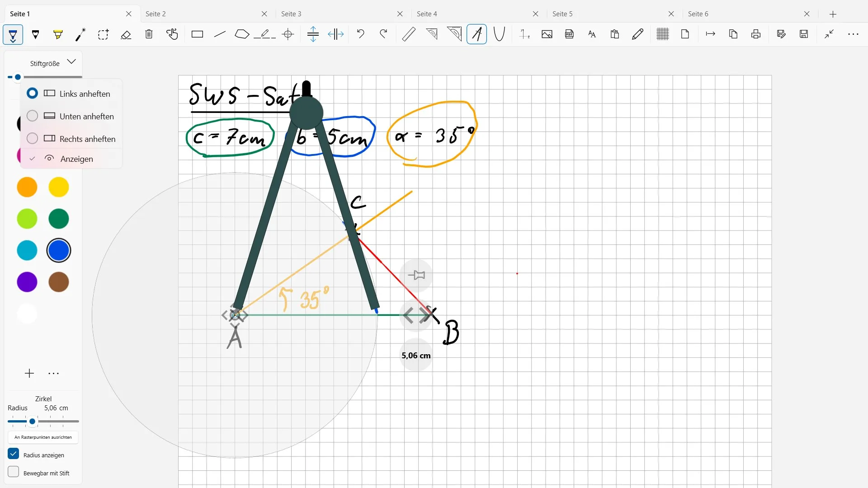The image size is (868, 488).
Task: Add a new color with plus button
Action: point(29,373)
